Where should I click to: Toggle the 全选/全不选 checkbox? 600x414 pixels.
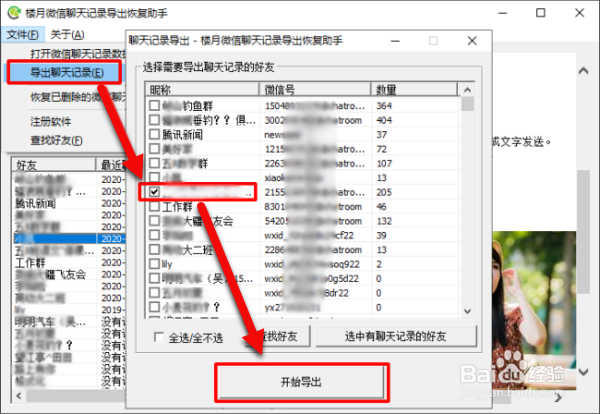click(x=159, y=337)
